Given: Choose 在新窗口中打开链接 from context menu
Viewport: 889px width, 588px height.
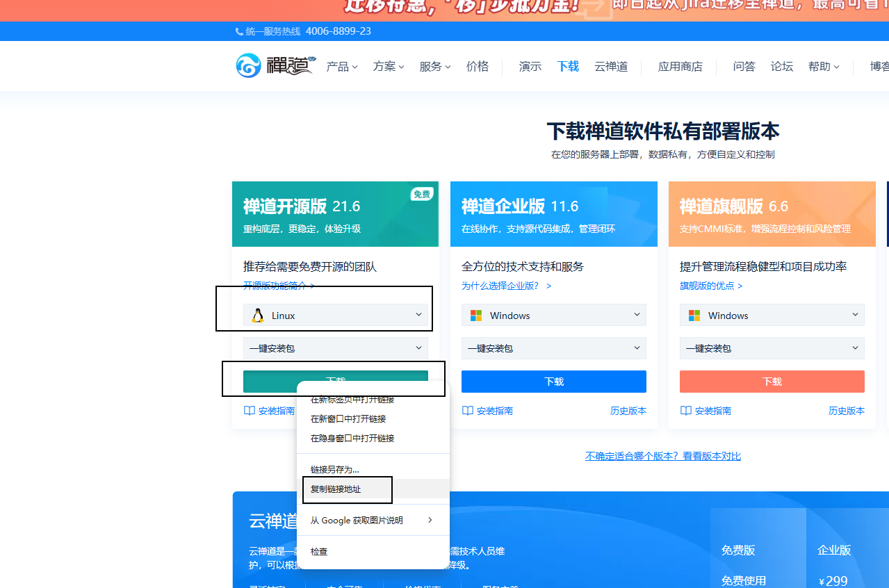Looking at the screenshot, I should (373, 419).
